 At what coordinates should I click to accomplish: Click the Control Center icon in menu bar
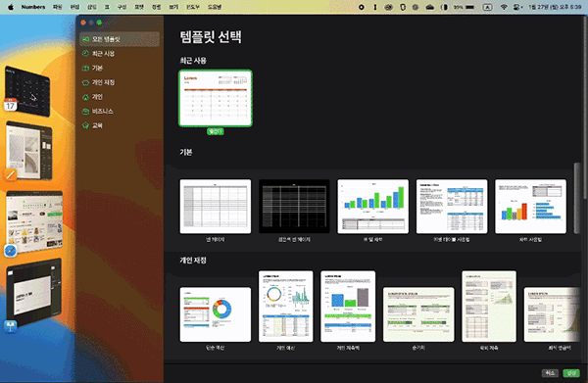(517, 7)
